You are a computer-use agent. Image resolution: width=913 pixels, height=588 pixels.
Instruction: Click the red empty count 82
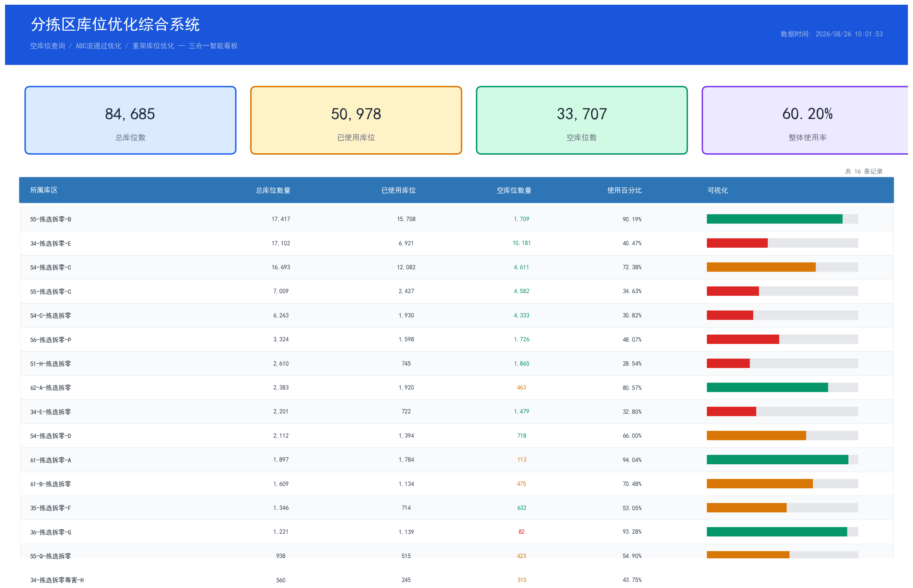tap(521, 532)
